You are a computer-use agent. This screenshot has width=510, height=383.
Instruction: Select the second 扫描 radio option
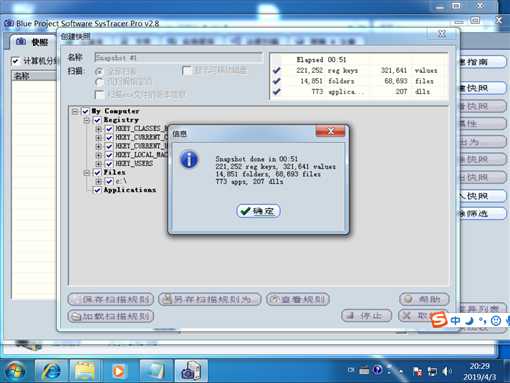(99, 82)
